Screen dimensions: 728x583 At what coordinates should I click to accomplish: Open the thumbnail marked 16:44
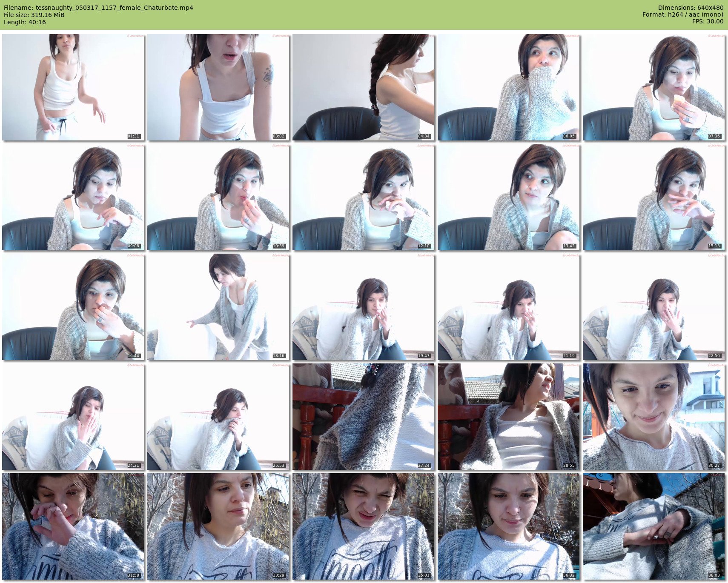click(73, 307)
